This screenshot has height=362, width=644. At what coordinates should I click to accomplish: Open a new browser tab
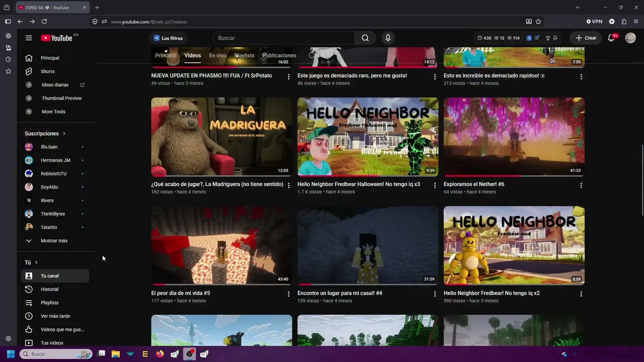coord(97,8)
